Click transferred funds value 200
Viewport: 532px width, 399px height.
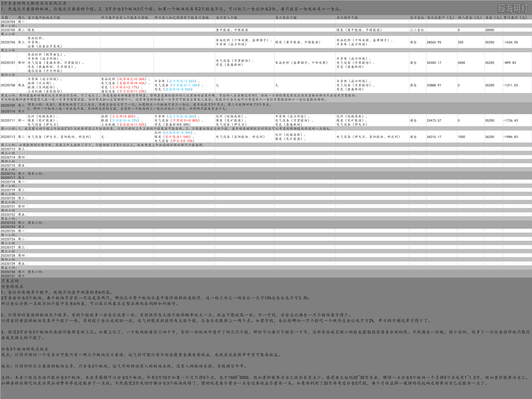click(x=460, y=42)
